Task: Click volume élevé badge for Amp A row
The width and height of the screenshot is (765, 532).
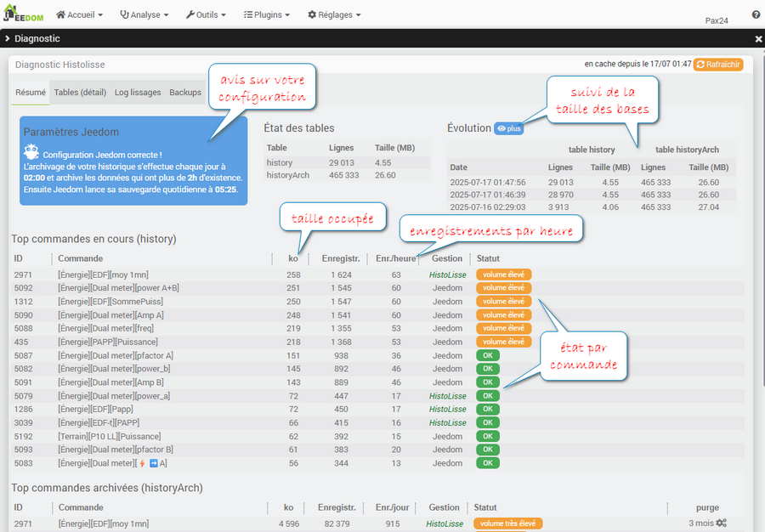Action: (503, 315)
